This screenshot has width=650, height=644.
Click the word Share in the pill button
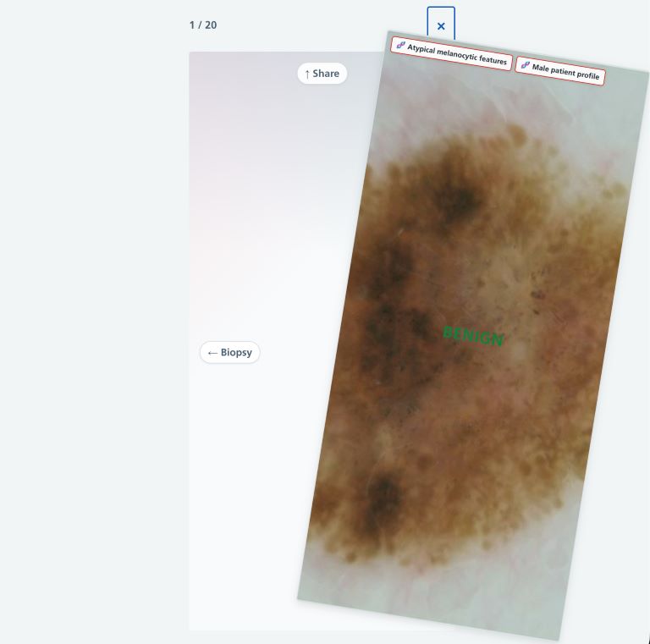click(326, 74)
